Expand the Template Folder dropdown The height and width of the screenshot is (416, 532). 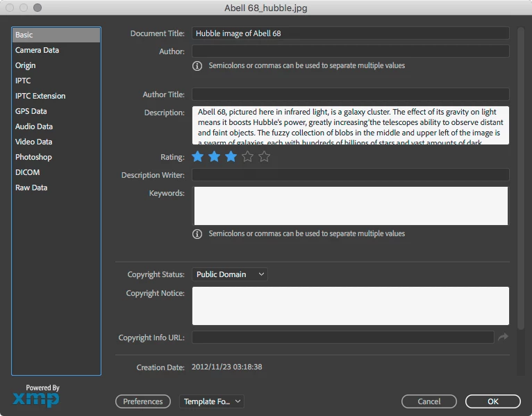212,401
